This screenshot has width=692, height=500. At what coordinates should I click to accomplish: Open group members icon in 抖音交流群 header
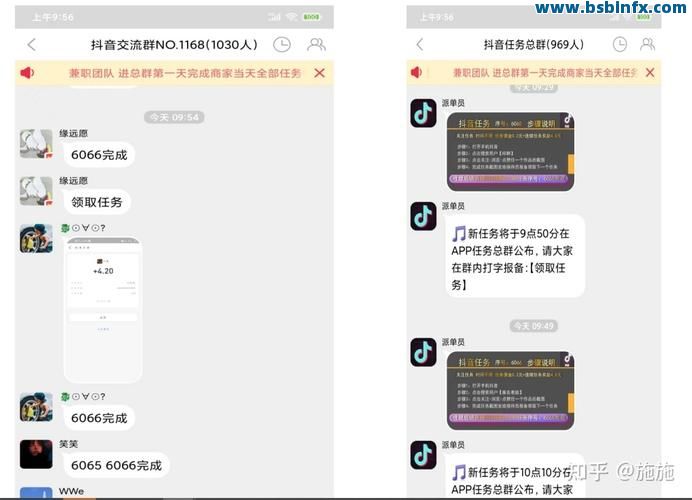coord(316,44)
